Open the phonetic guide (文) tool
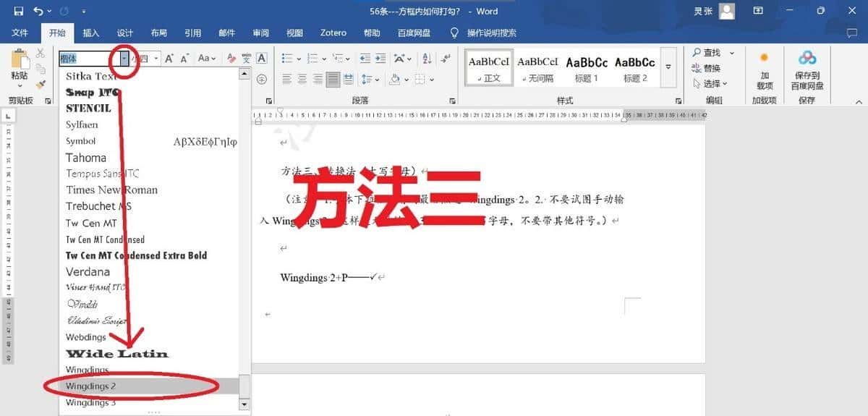This screenshot has width=868, height=416. coord(247,59)
